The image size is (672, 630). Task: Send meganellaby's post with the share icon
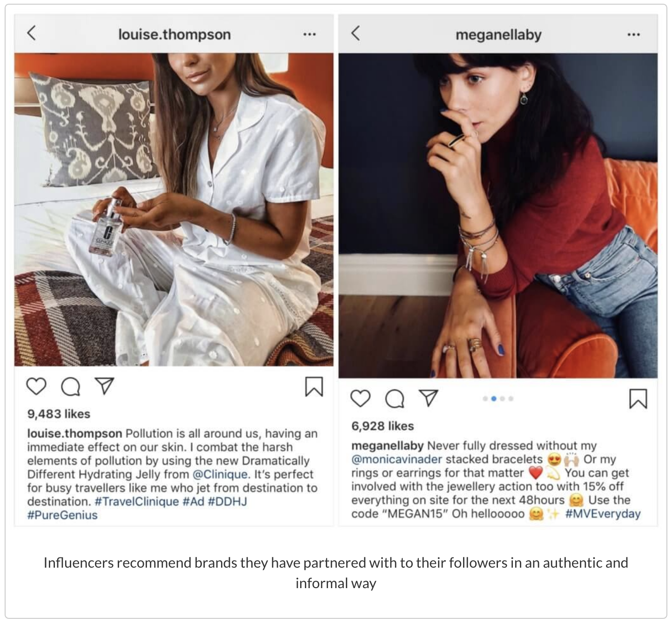(429, 398)
